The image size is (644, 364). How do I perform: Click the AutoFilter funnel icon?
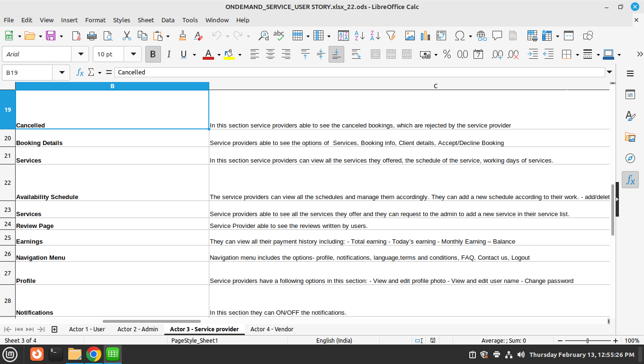click(391, 36)
